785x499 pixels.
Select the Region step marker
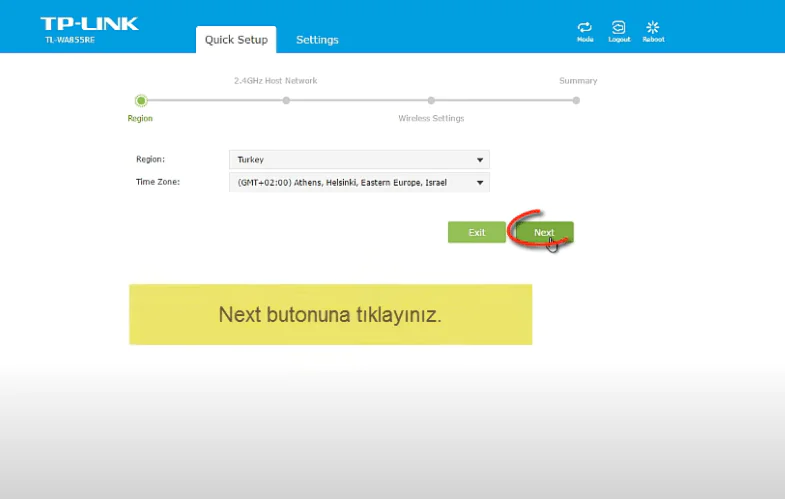[141, 101]
